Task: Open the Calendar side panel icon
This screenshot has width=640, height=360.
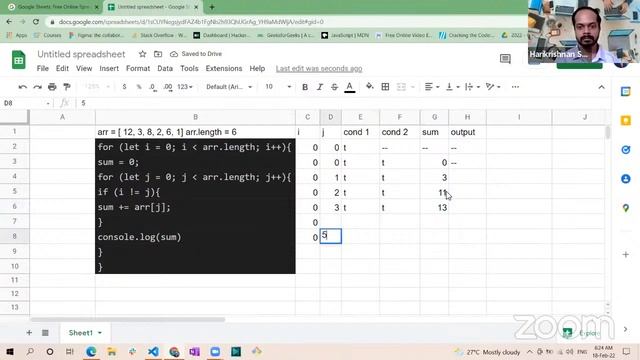Action: [x=625, y=91]
